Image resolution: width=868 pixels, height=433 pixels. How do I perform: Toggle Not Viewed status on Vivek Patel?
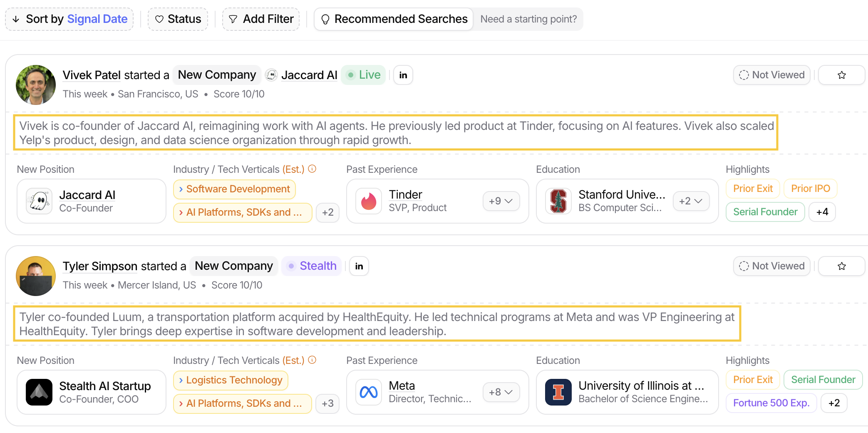pyautogui.click(x=771, y=75)
